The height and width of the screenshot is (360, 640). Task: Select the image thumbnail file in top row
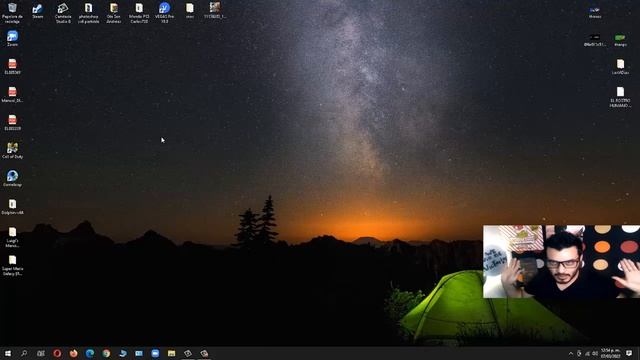[215, 11]
